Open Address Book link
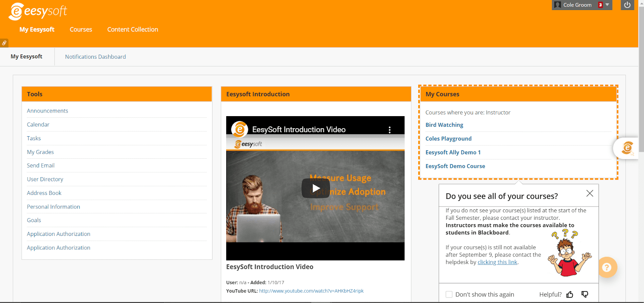The width and height of the screenshot is (644, 303). click(x=44, y=193)
